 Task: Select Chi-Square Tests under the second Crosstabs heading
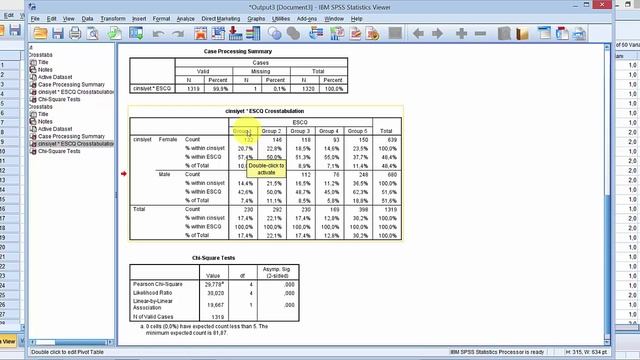tap(59, 151)
